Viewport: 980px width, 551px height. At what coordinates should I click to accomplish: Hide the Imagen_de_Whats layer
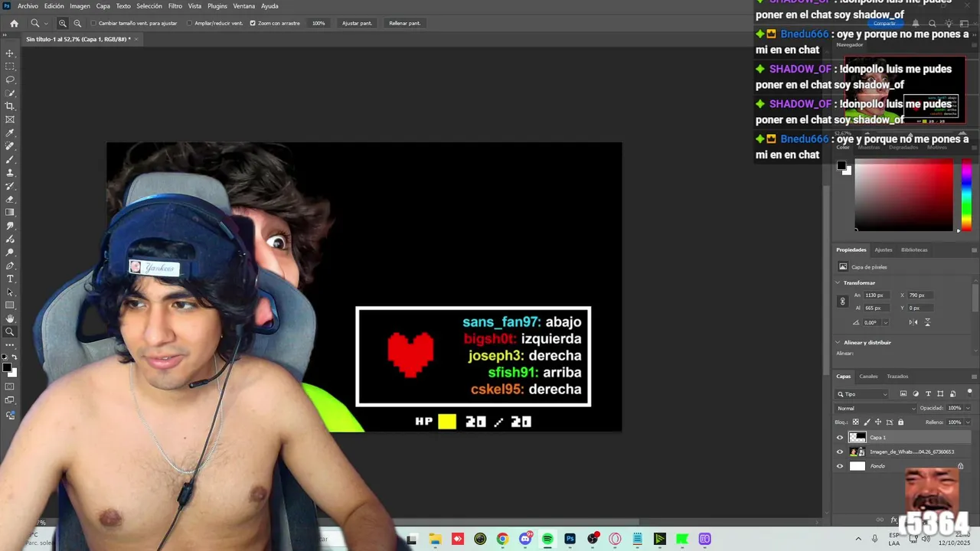840,452
